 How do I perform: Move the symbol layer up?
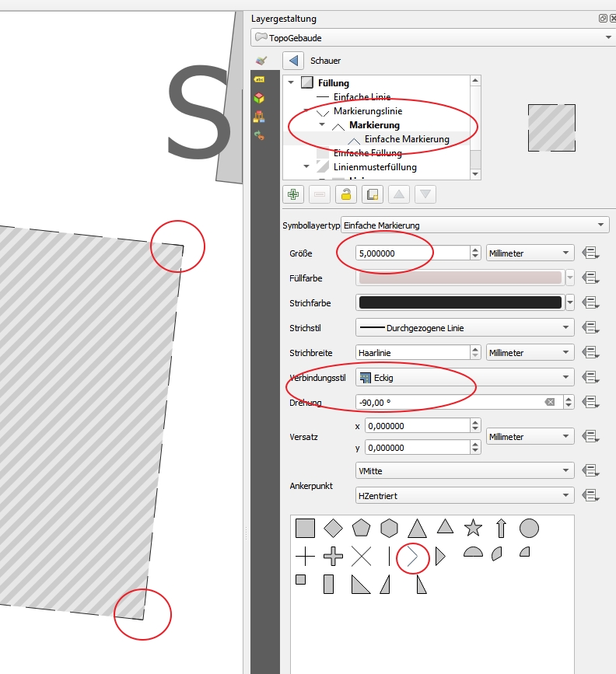(x=399, y=194)
